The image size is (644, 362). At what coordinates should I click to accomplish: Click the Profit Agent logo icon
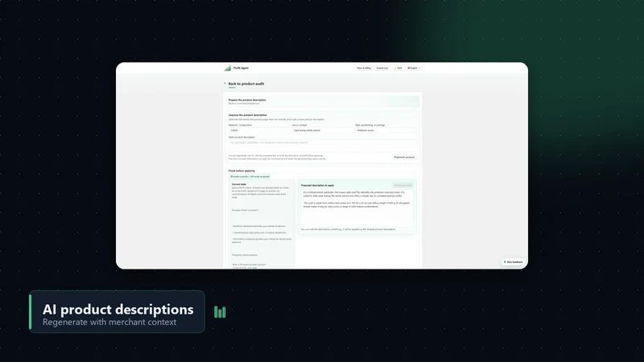[228, 68]
